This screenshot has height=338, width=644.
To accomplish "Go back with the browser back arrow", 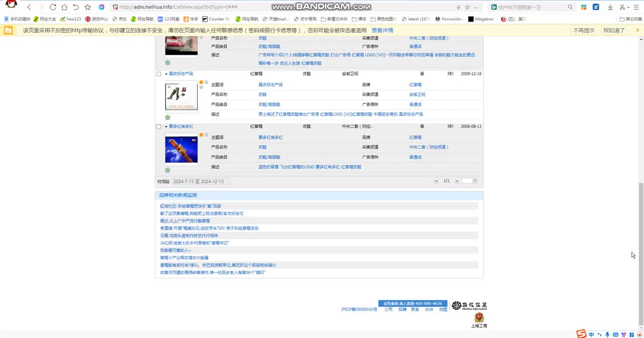I will coord(29,7).
